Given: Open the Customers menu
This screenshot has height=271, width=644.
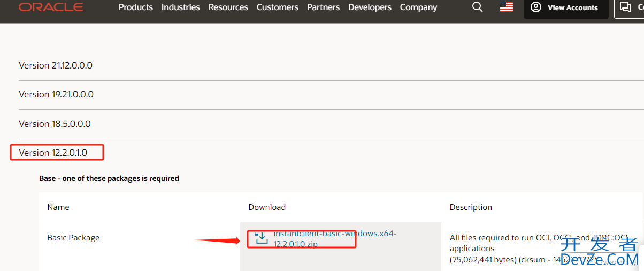Looking at the screenshot, I should [x=278, y=7].
